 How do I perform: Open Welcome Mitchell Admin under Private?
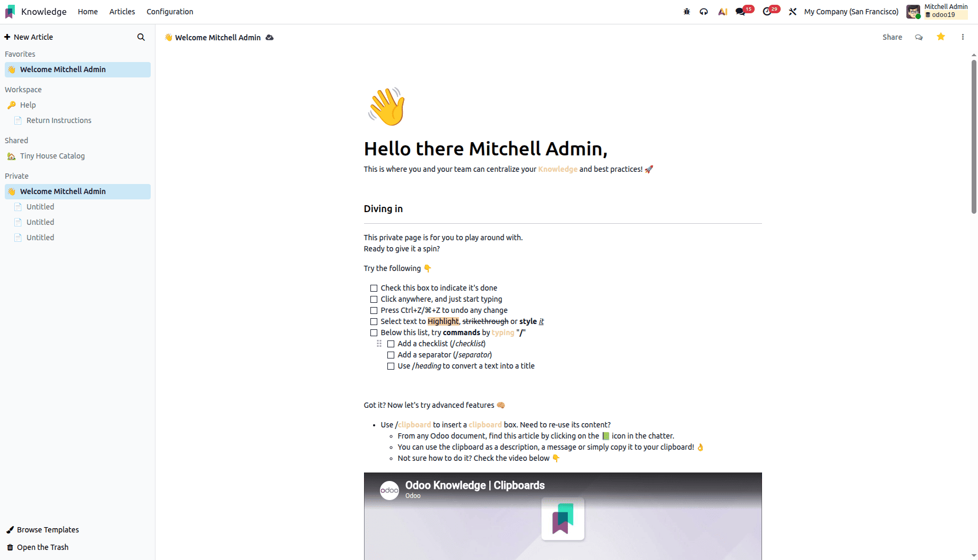77,191
